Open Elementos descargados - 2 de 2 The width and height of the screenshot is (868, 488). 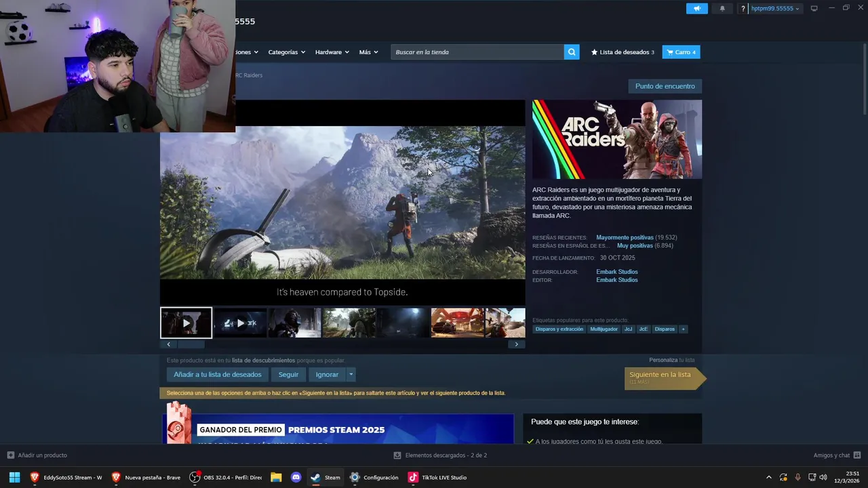tap(440, 455)
